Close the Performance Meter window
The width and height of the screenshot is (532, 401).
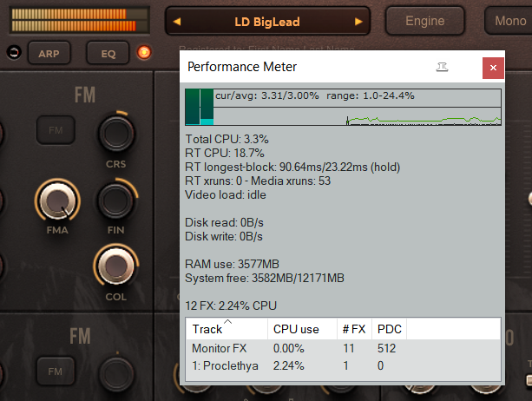pos(493,68)
